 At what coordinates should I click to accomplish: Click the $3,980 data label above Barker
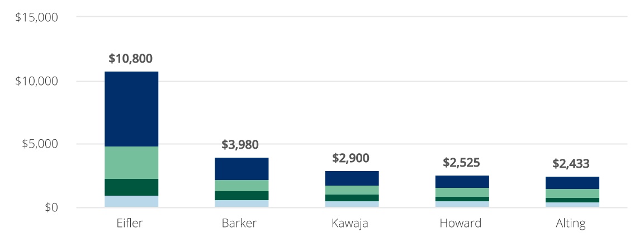point(240,145)
